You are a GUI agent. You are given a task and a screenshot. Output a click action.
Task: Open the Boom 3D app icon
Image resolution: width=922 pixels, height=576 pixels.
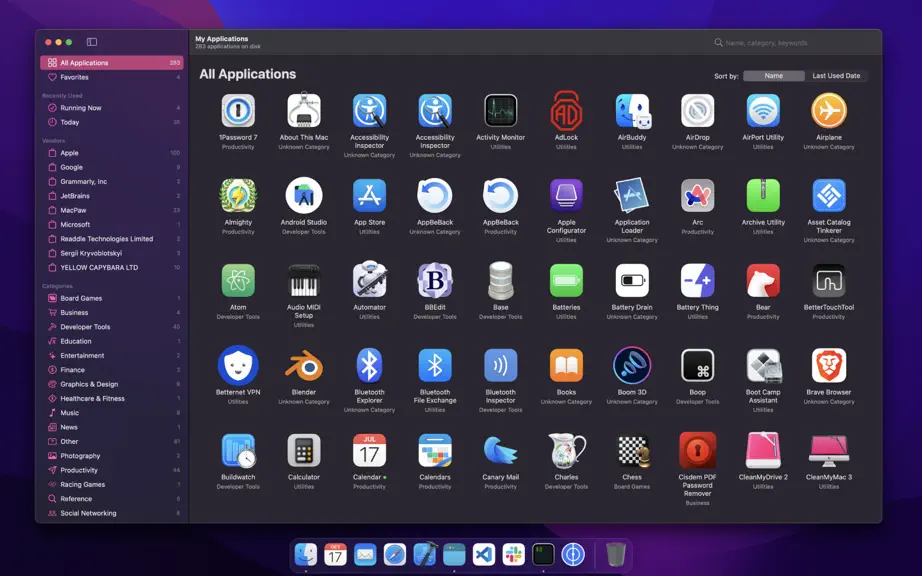point(632,366)
